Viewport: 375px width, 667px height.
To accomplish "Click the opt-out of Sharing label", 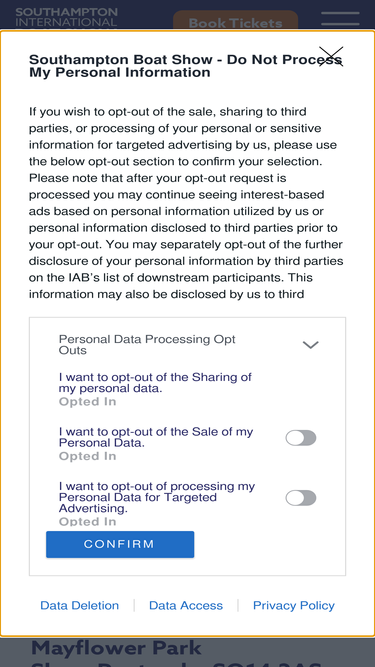I will pyautogui.click(x=155, y=382).
